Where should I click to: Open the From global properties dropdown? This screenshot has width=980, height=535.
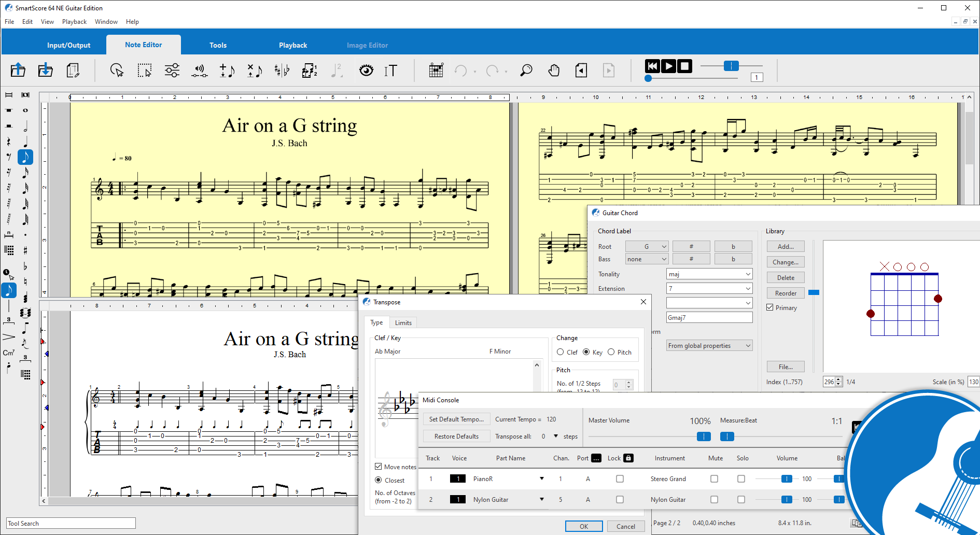pos(709,345)
